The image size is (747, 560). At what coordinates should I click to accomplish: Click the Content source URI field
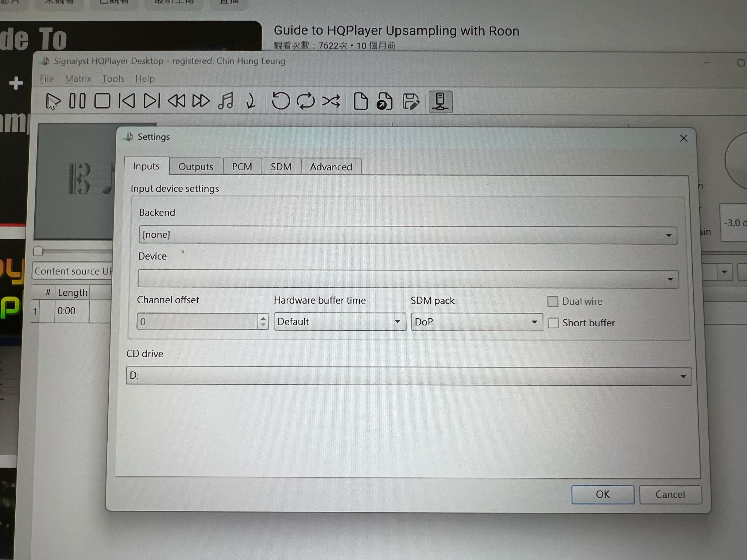pyautogui.click(x=72, y=271)
